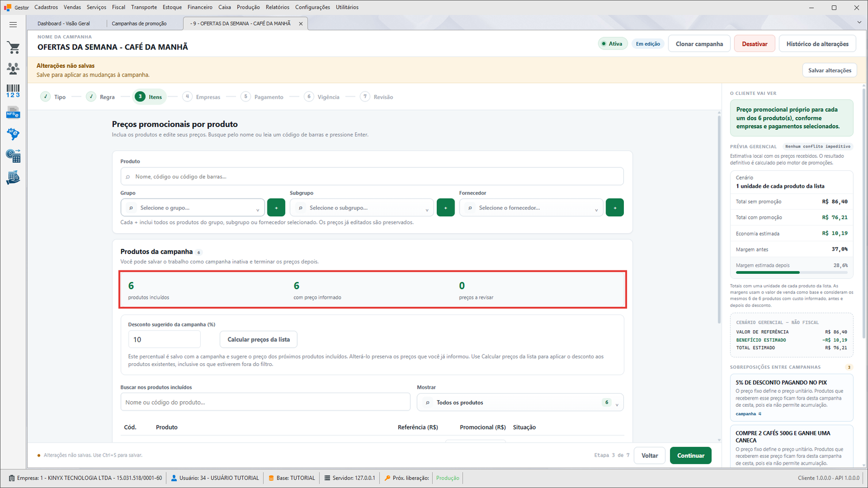Switch to Dashboard - Visão Geral tab
The width and height of the screenshot is (868, 488).
tap(64, 24)
